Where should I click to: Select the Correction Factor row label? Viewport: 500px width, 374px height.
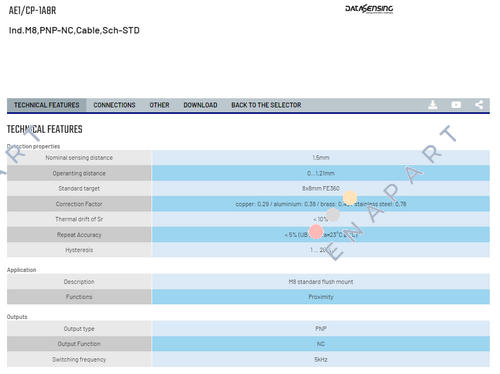79,204
